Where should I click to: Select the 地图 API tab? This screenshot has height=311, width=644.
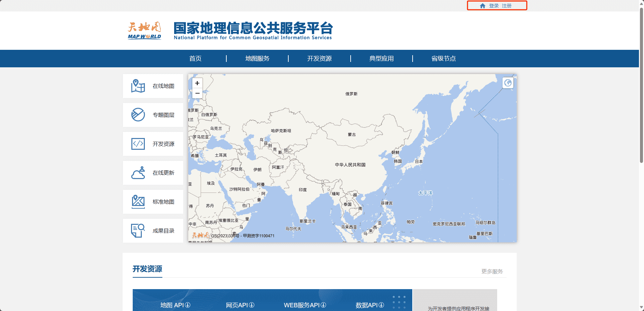coord(172,305)
